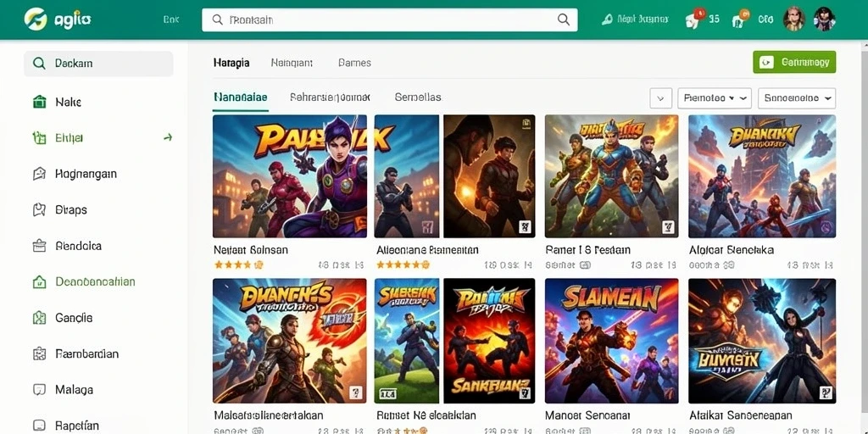868x434 pixels.
Task: Open the Hagnangain menu label
Action: (x=86, y=174)
